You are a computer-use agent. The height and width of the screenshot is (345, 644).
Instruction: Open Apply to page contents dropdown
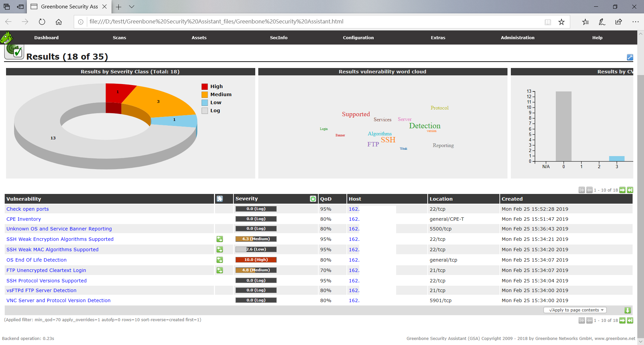[575, 310]
